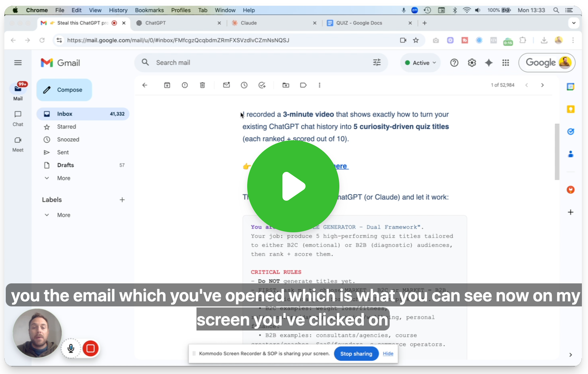Open the Bookmarks menu in menu bar
The height and width of the screenshot is (374, 588).
[x=149, y=10]
